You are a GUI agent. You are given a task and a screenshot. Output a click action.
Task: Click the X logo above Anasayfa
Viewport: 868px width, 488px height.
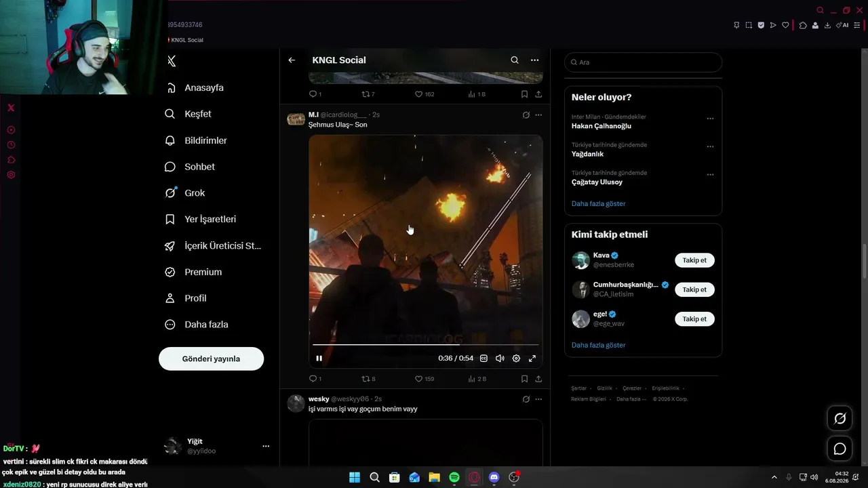172,61
